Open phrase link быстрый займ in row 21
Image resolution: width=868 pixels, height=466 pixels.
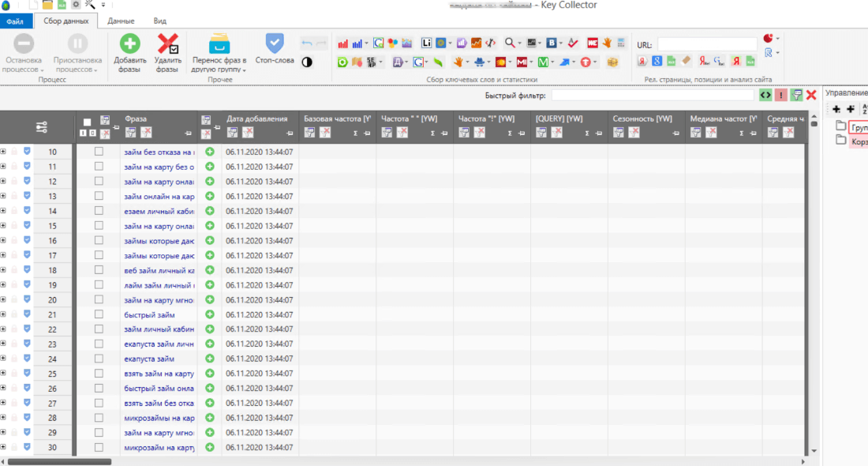[x=149, y=314]
